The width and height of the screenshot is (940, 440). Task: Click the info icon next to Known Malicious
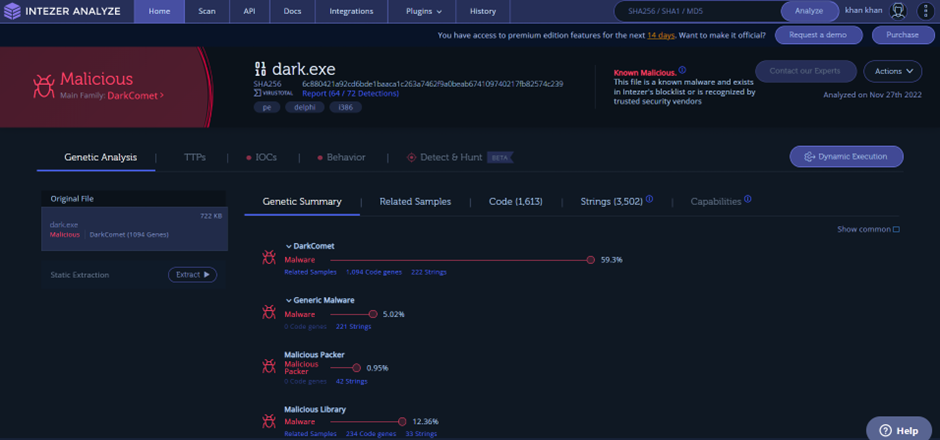(x=682, y=70)
